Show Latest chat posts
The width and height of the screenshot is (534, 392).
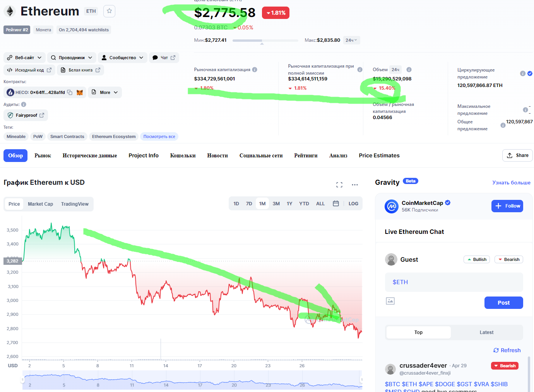point(486,332)
